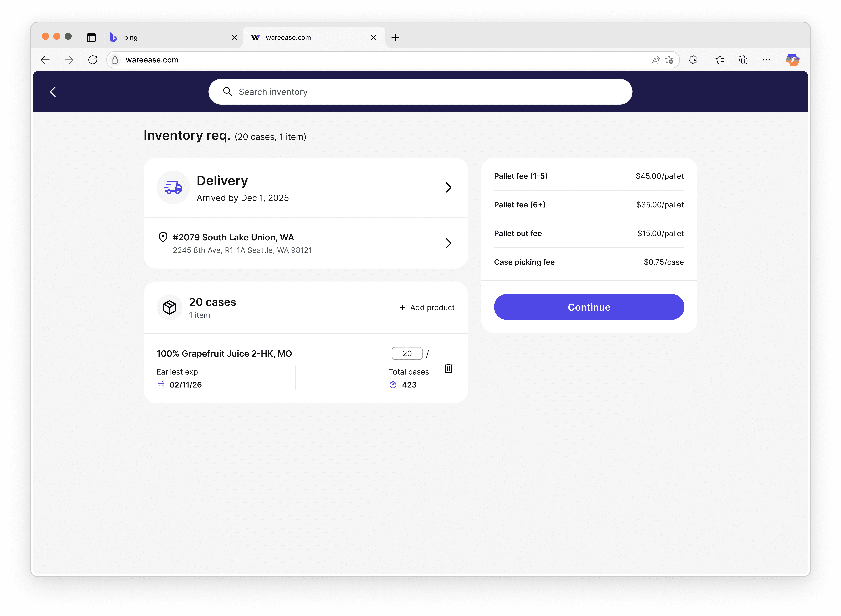Image resolution: width=841 pixels, height=616 pixels.
Task: Click the read aloud icon in the address bar
Action: (656, 60)
